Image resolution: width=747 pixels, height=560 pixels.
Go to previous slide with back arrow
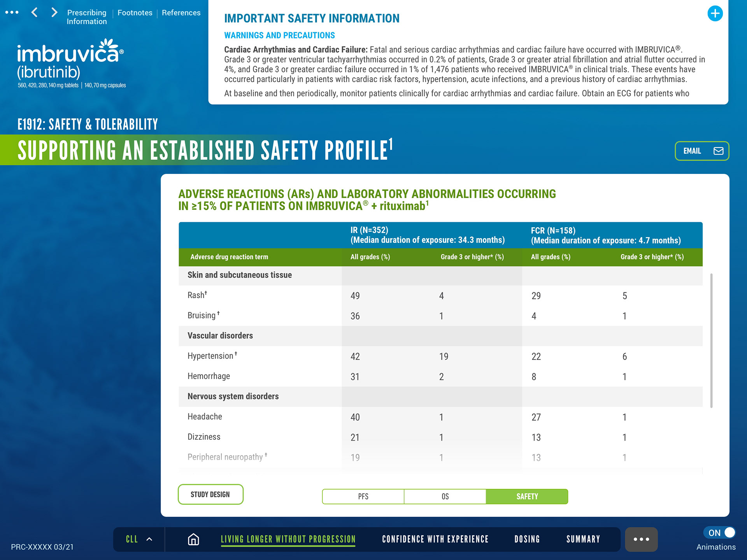pyautogui.click(x=35, y=12)
